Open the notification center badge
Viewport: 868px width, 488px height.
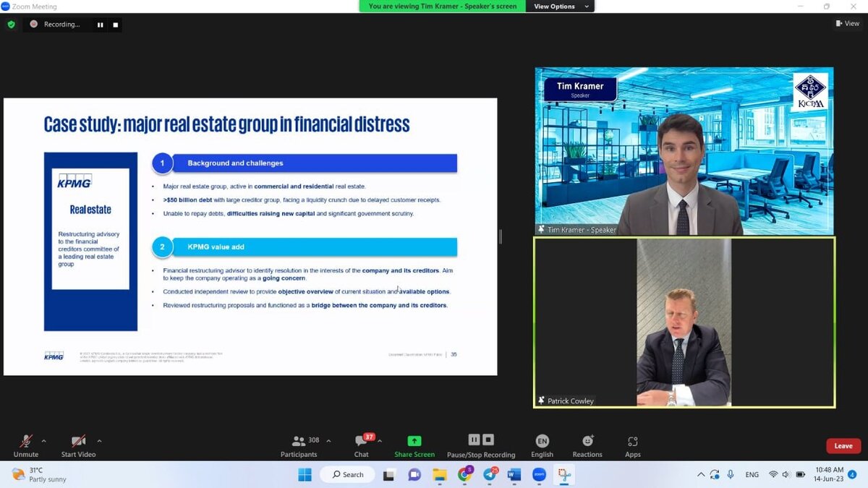click(852, 474)
